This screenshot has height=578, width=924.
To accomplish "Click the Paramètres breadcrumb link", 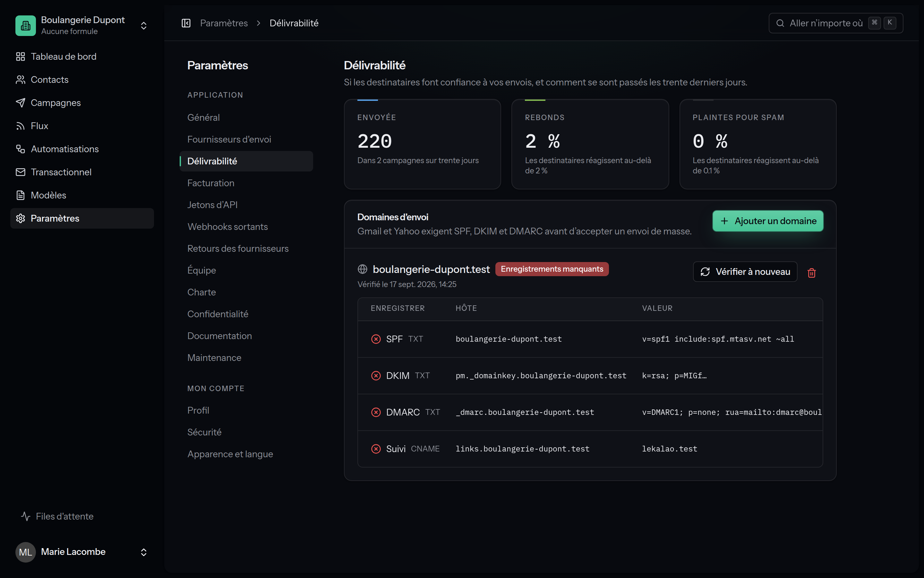I will [x=224, y=23].
